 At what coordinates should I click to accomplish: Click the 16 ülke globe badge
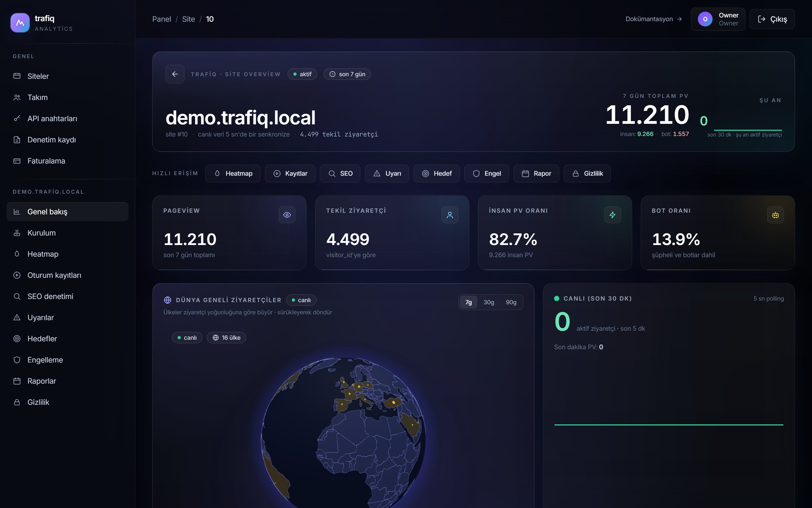(227, 338)
